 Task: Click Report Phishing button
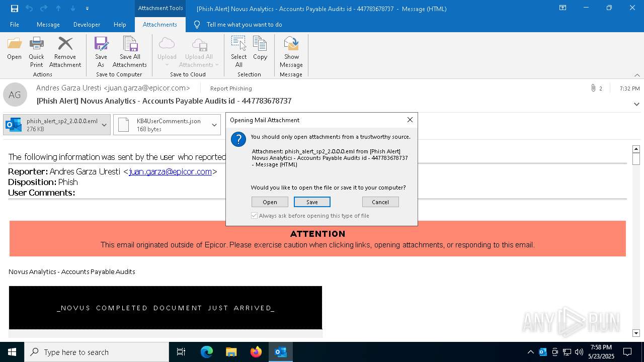tap(231, 88)
